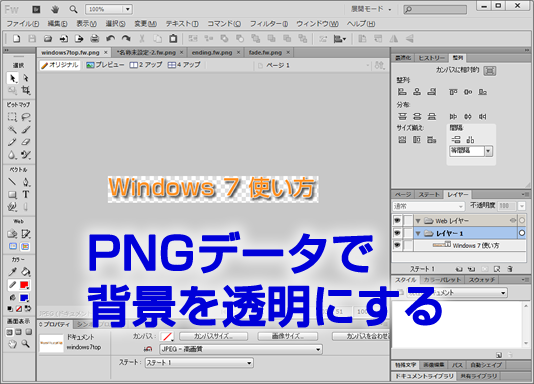534x384 pixels.
Task: Select the Paint Bucket tool
Action: 26,272
